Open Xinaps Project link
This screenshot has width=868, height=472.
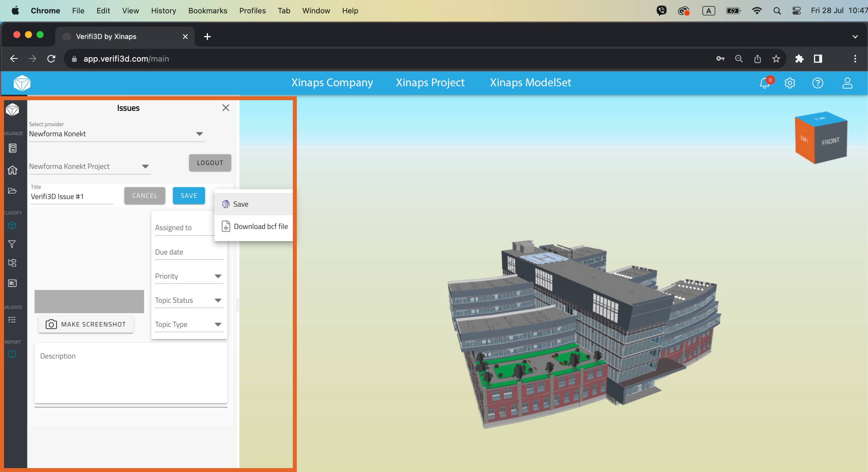coord(430,83)
